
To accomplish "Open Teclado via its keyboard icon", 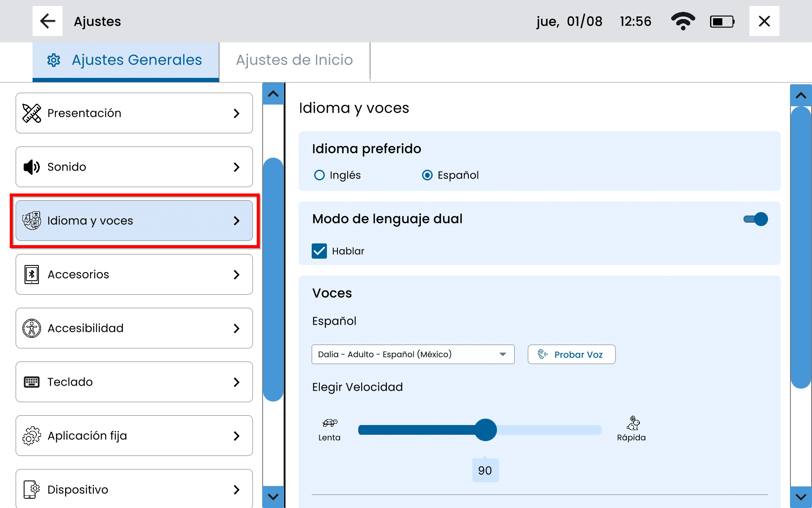I will 32,382.
